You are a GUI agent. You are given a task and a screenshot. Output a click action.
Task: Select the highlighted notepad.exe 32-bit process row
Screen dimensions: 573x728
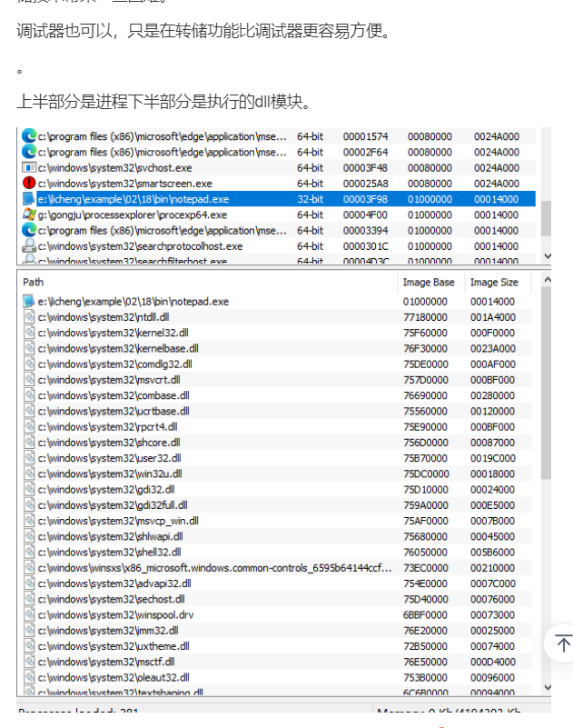click(272, 199)
